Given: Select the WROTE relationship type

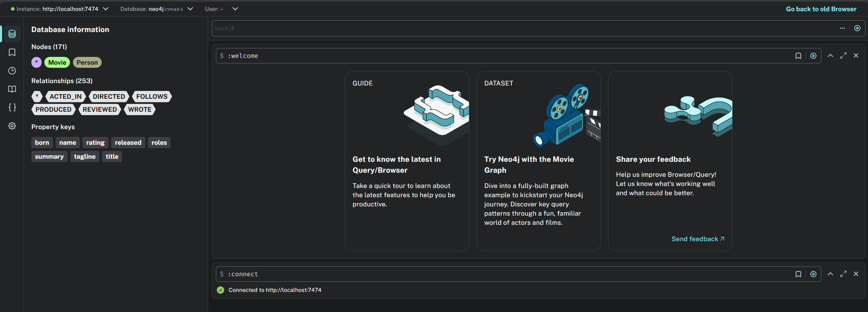Looking at the screenshot, I should tap(139, 109).
